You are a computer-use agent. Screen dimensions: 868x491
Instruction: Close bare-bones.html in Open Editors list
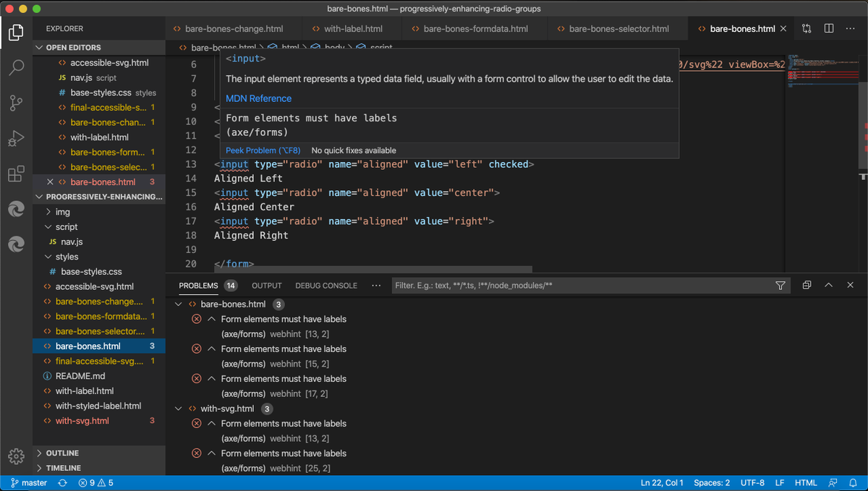pos(50,182)
